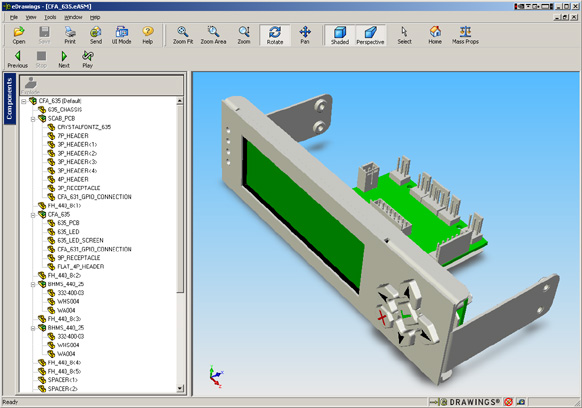Return to the Home view

[x=435, y=36]
